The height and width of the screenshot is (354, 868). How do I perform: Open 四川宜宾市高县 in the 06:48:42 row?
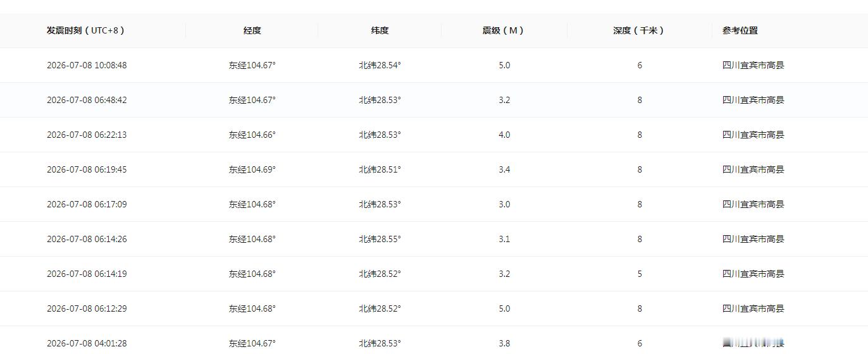point(753,100)
